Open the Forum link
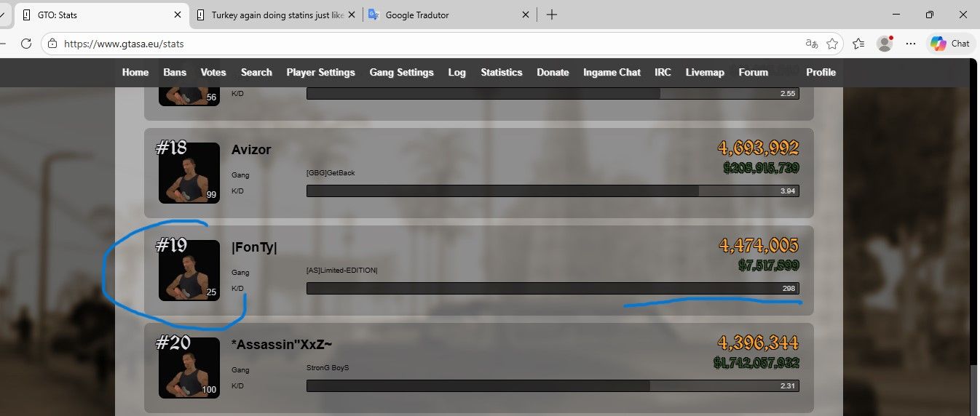Viewport: 980px width, 416px height. click(753, 72)
